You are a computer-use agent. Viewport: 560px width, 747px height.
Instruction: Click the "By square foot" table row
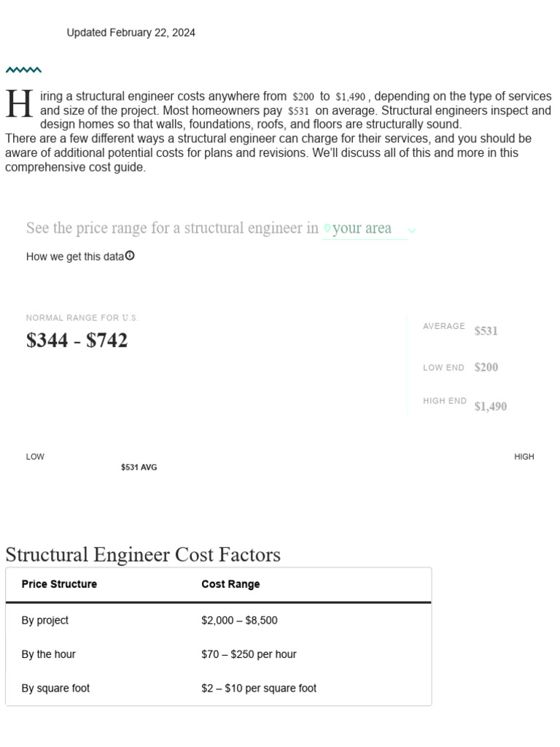pos(218,688)
